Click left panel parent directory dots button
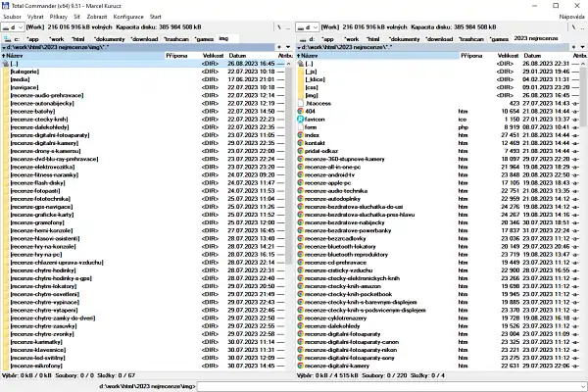 (288, 27)
